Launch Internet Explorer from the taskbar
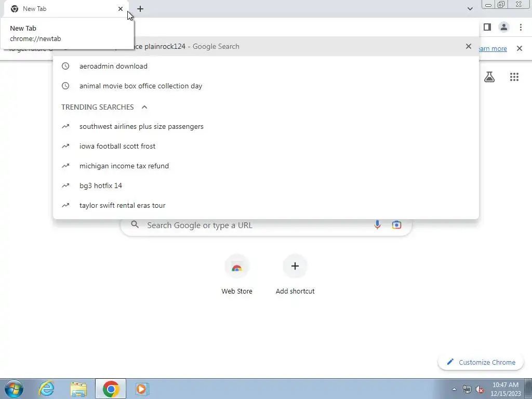 pos(46,389)
